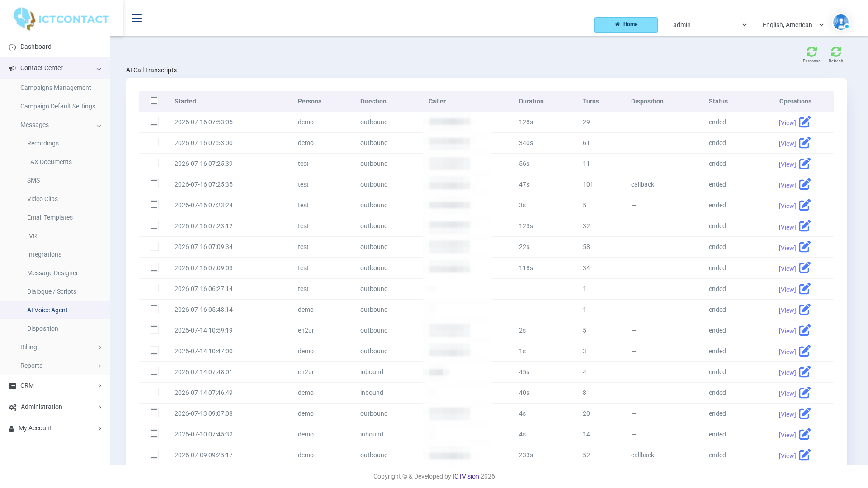Image resolution: width=868 pixels, height=488 pixels.
Task: Edit icon for call 2026-07-16 07:23:24
Action: [805, 205]
